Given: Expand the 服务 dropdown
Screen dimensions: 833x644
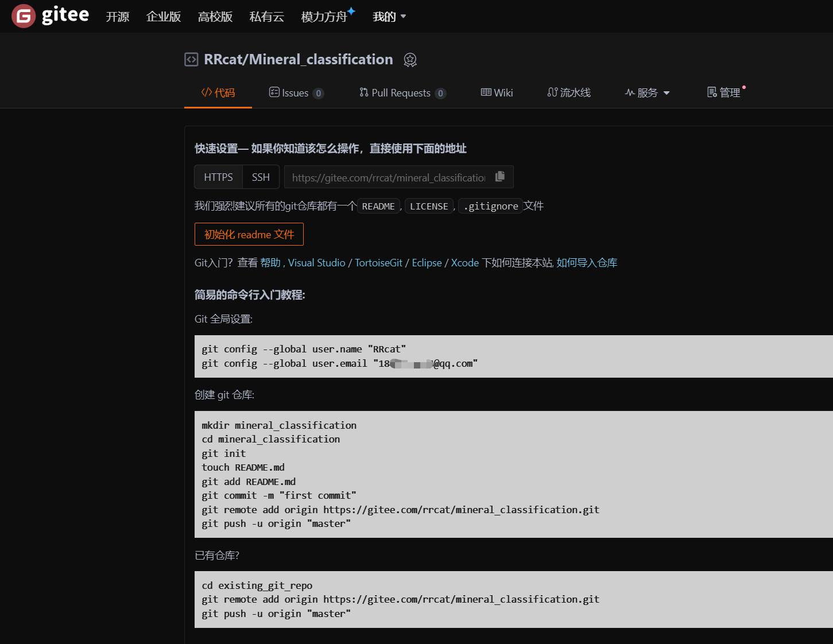Looking at the screenshot, I should [647, 93].
